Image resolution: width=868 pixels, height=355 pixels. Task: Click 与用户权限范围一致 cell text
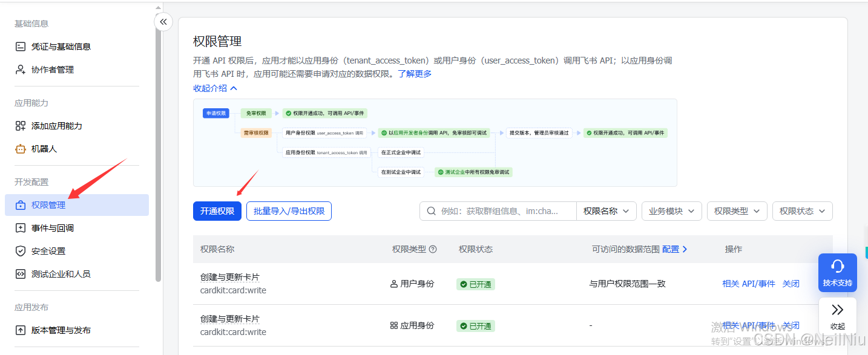628,284
